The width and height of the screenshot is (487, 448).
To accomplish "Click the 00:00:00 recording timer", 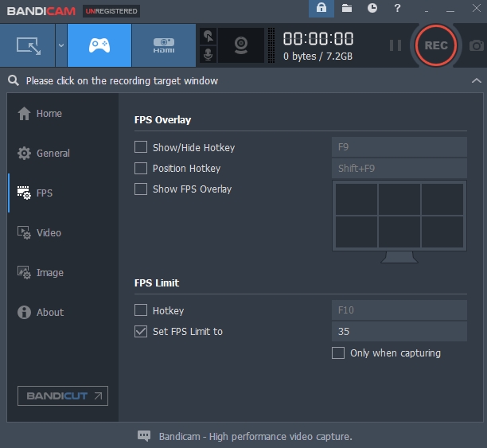I will (318, 39).
